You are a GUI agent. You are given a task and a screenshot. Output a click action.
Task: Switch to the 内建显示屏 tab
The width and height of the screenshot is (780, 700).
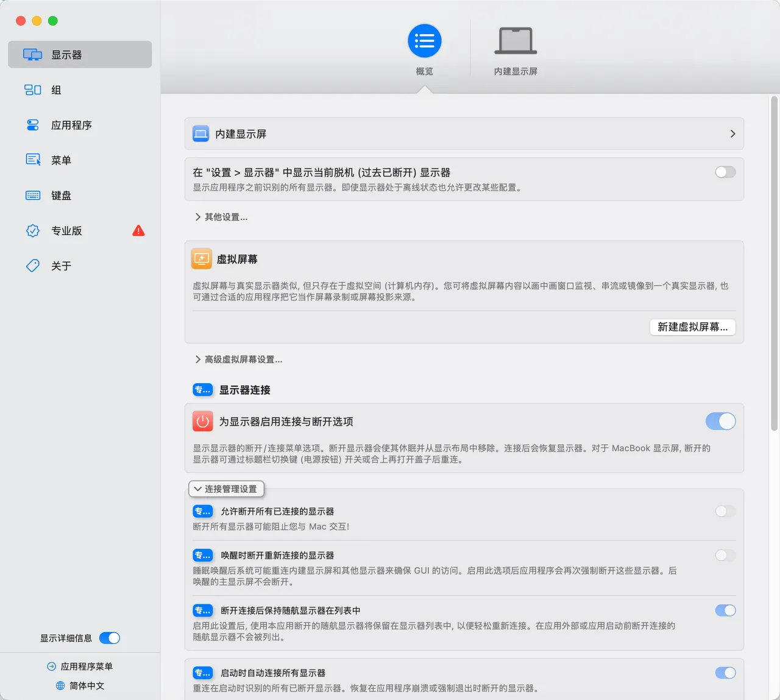pyautogui.click(x=515, y=49)
